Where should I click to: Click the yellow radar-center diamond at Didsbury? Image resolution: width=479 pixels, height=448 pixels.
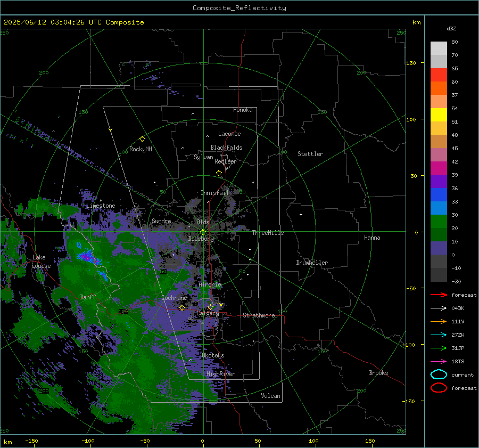[203, 232]
